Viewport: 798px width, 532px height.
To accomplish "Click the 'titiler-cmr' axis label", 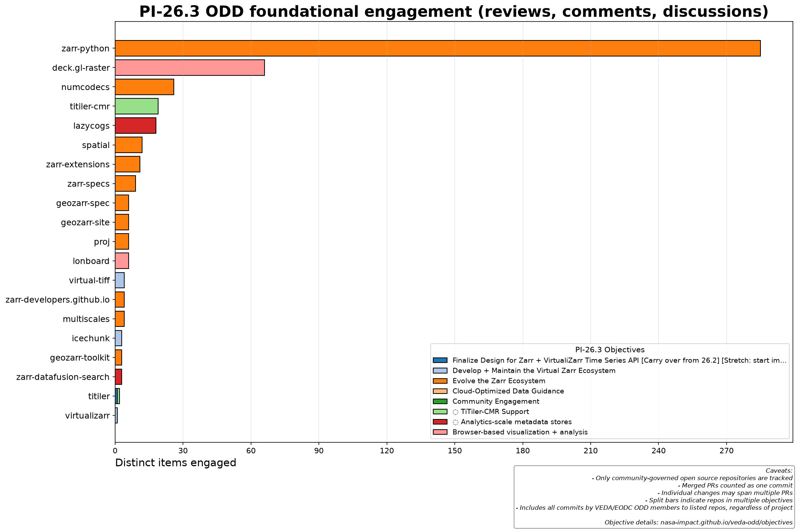I will point(90,106).
